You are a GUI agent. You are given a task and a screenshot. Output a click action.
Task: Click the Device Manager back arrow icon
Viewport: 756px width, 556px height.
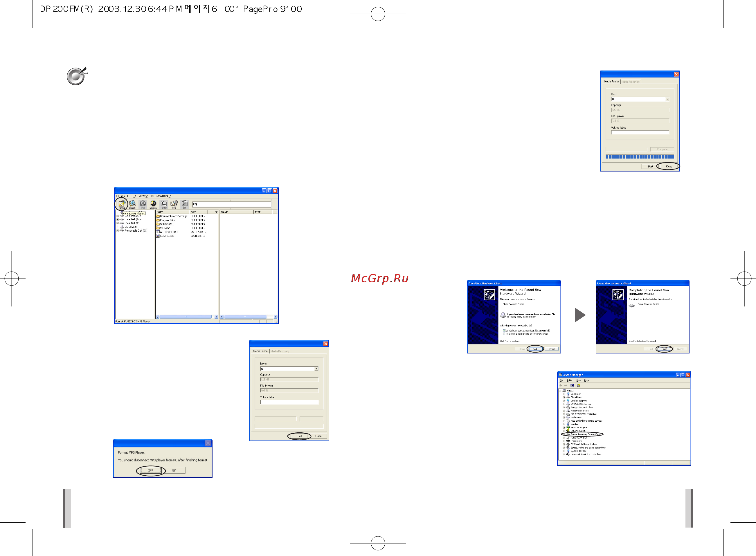click(x=561, y=385)
